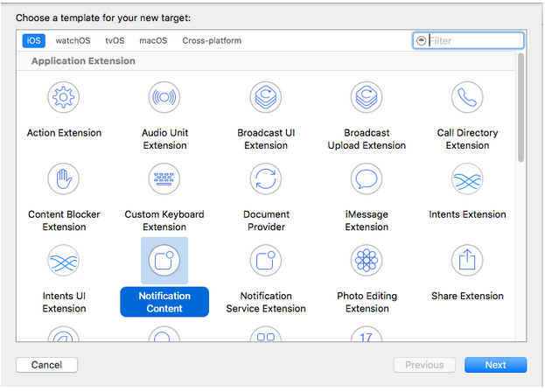545x392 pixels.
Task: Switch to the macOS platform tab
Action: (152, 40)
